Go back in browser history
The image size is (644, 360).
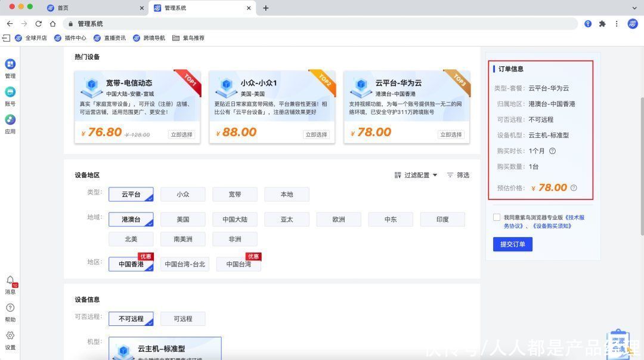tap(10, 24)
